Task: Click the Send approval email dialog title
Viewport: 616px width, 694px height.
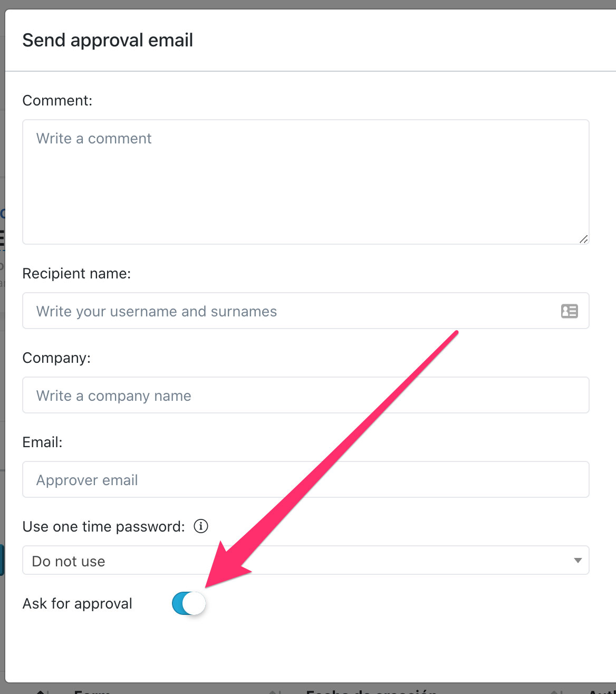Action: click(108, 40)
